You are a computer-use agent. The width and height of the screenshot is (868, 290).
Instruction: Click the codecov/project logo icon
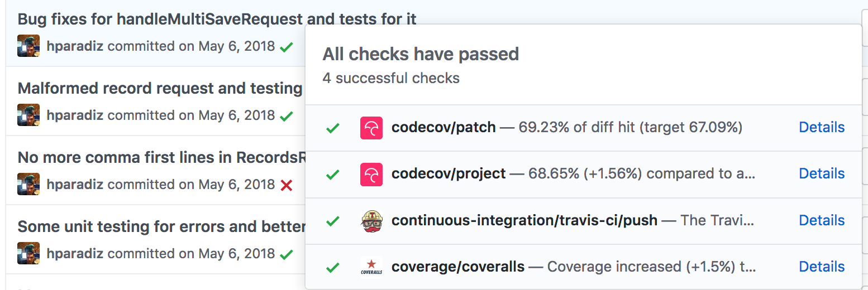click(x=371, y=174)
